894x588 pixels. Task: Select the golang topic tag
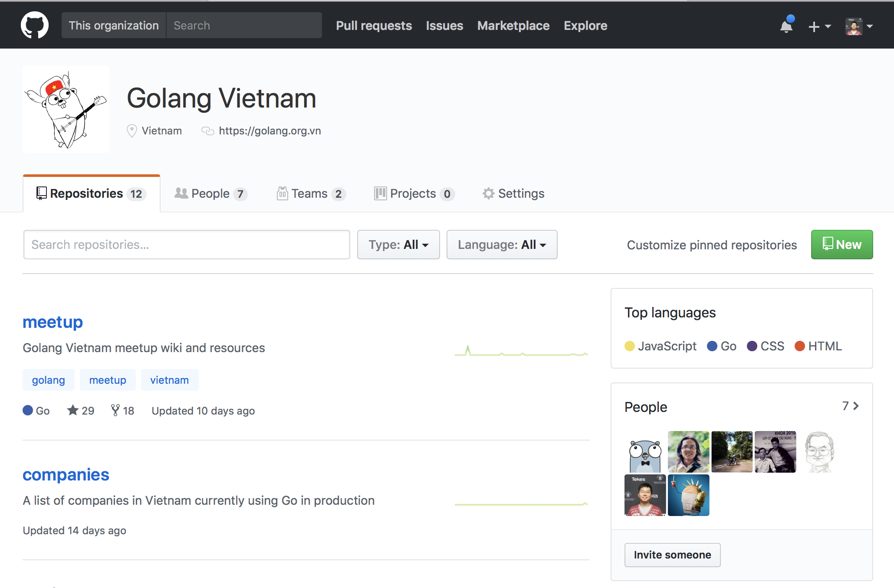tap(49, 380)
